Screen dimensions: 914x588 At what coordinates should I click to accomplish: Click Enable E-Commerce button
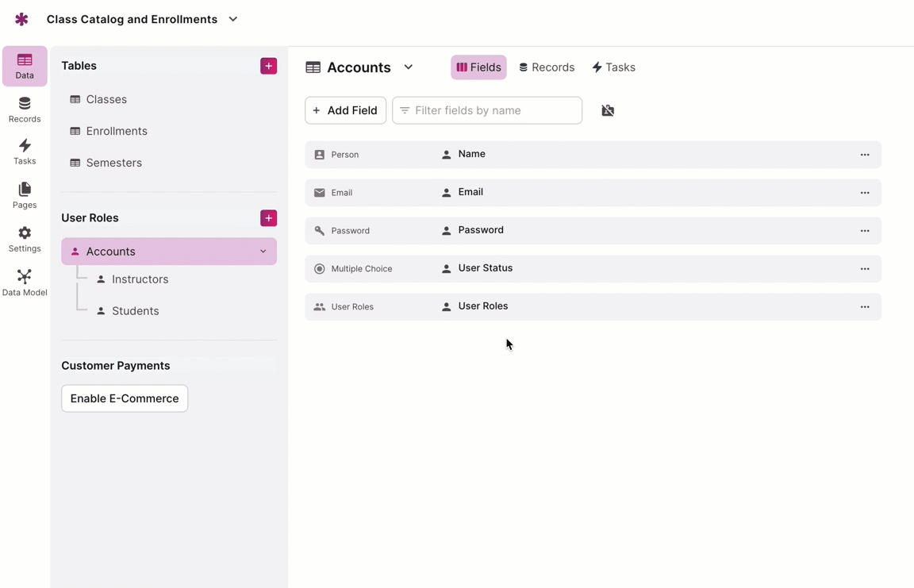(125, 398)
